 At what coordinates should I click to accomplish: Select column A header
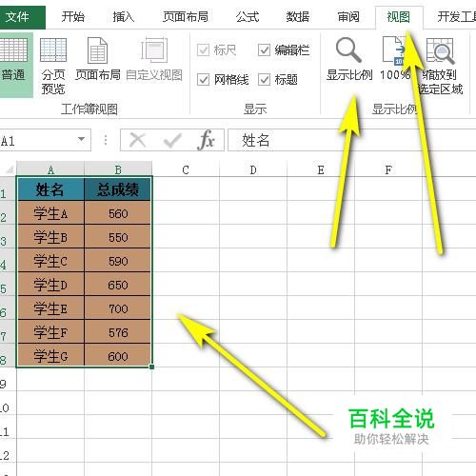coord(50,169)
